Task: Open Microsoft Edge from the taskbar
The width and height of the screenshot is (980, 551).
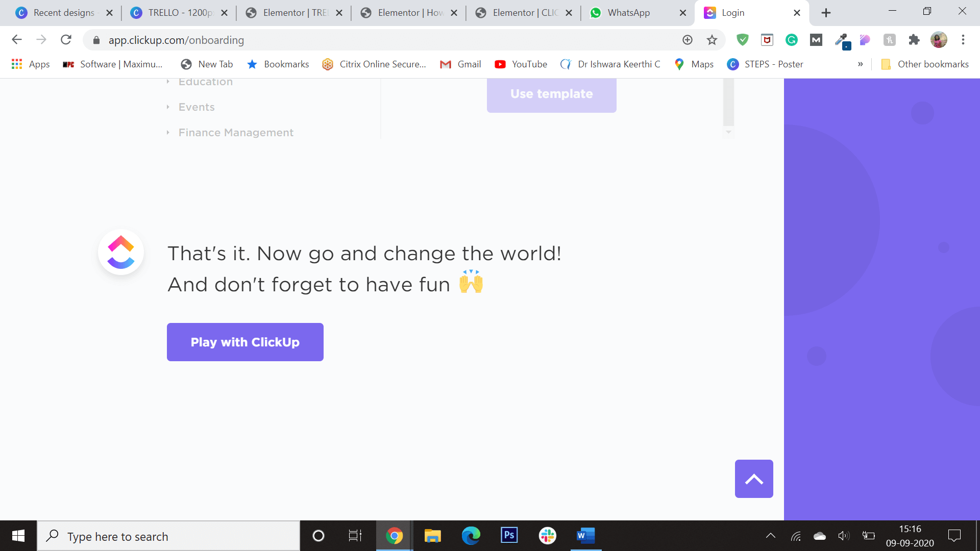Action: tap(471, 536)
